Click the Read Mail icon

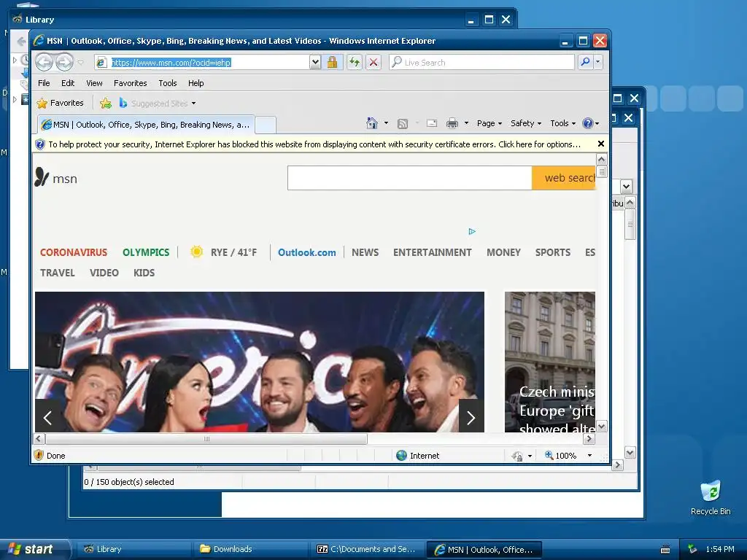click(432, 123)
